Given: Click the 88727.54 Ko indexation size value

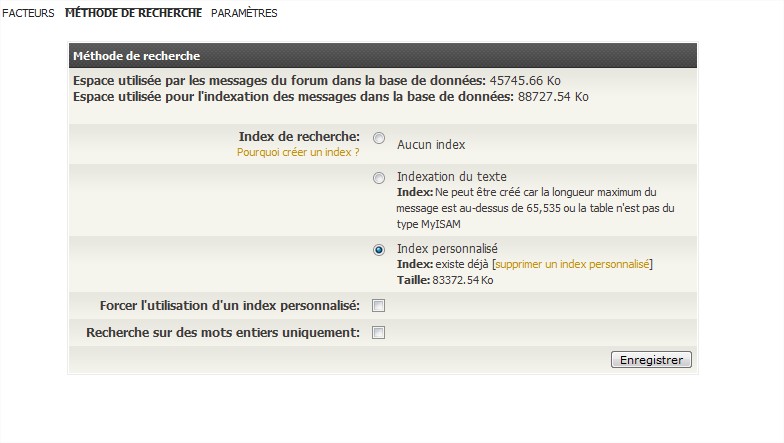Looking at the screenshot, I should (x=553, y=96).
